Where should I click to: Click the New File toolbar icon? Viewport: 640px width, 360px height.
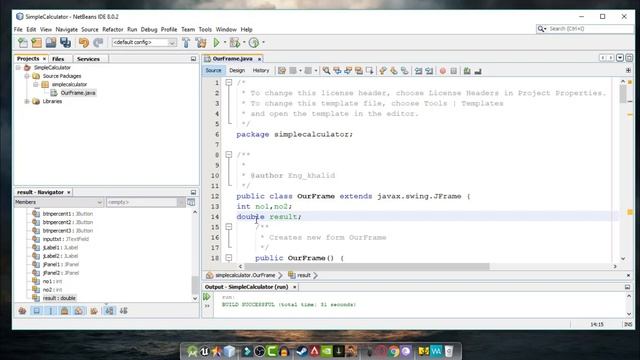click(x=23, y=42)
